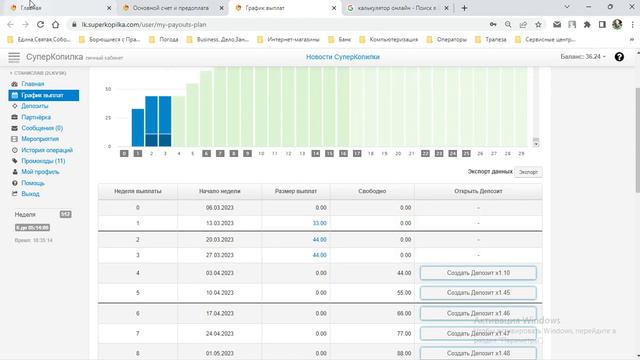The image size is (640, 360).
Task: Click the chart axis label 14
Action: 316,153
